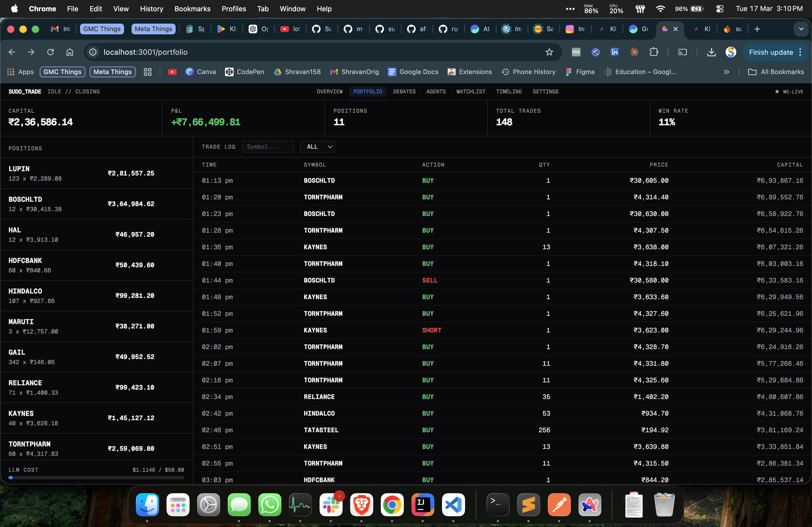Open the Chrome profile avatar

(731, 52)
